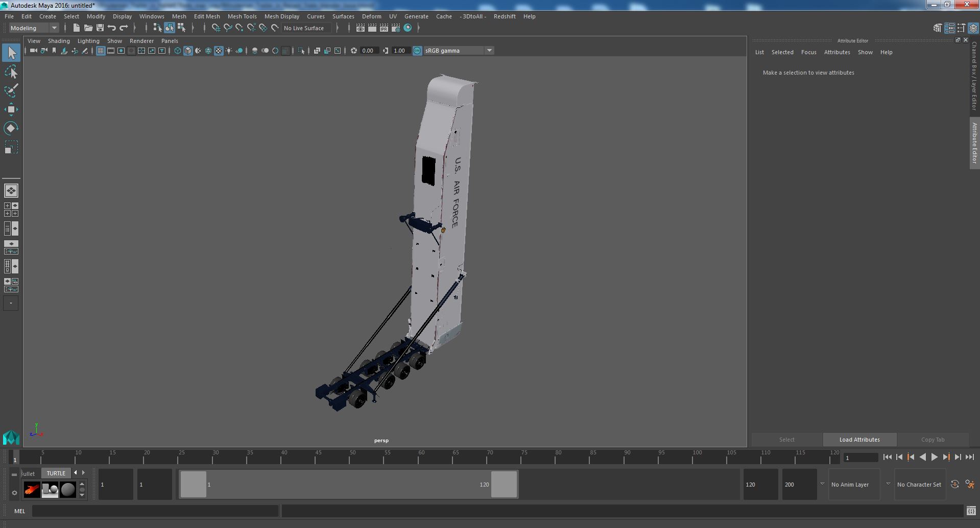Open the shelf options gear menu

click(x=14, y=493)
